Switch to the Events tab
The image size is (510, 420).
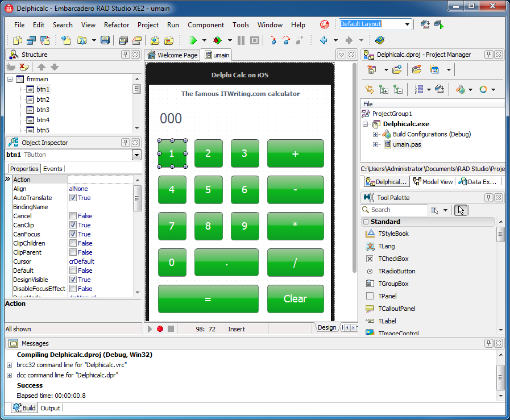click(x=53, y=169)
